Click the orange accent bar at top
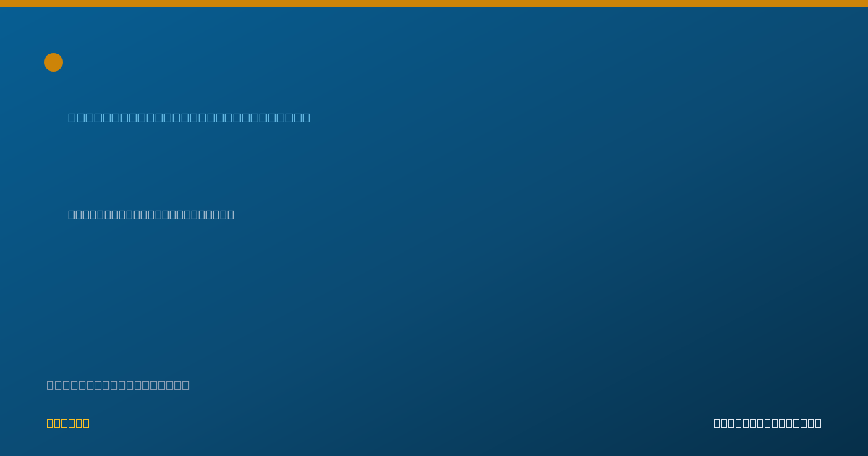This screenshot has height=456, width=868. [x=434, y=4]
